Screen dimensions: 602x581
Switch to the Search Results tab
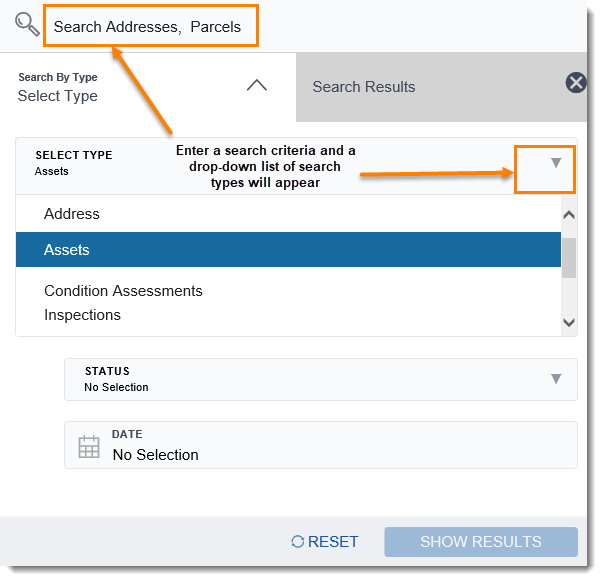click(364, 87)
